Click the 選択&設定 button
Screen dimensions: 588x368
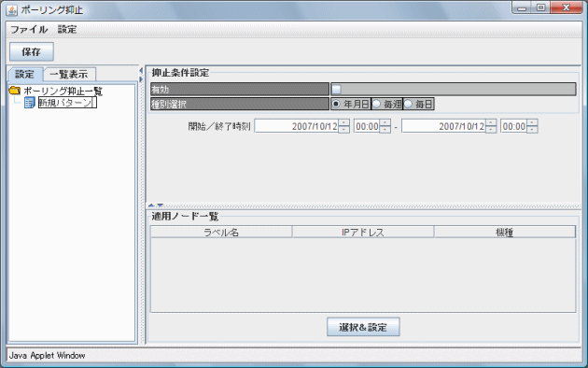pyautogui.click(x=363, y=327)
